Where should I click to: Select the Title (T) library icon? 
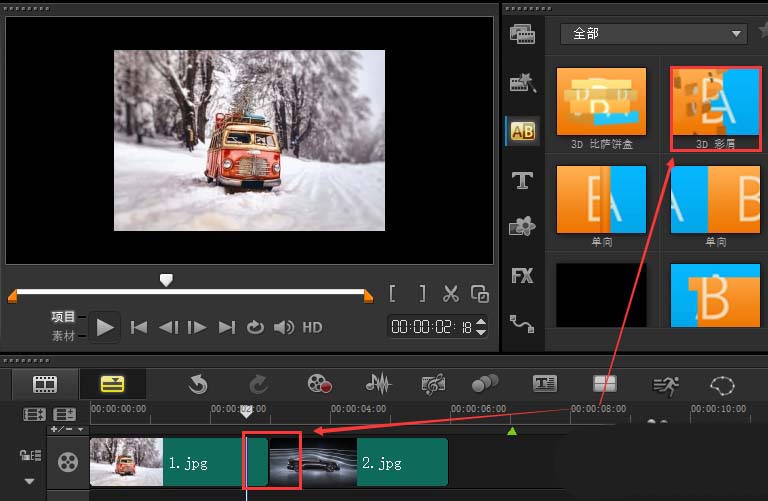click(522, 180)
